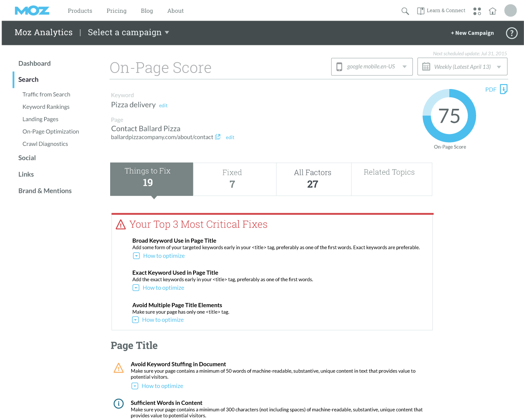Open the search magnifier icon
Viewport: 524px width, 420px height.
click(405, 11)
